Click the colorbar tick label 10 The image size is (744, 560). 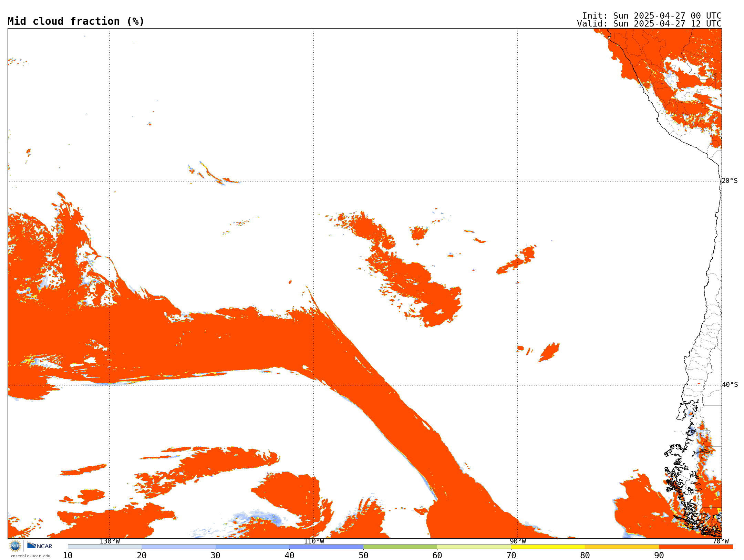coord(68,556)
